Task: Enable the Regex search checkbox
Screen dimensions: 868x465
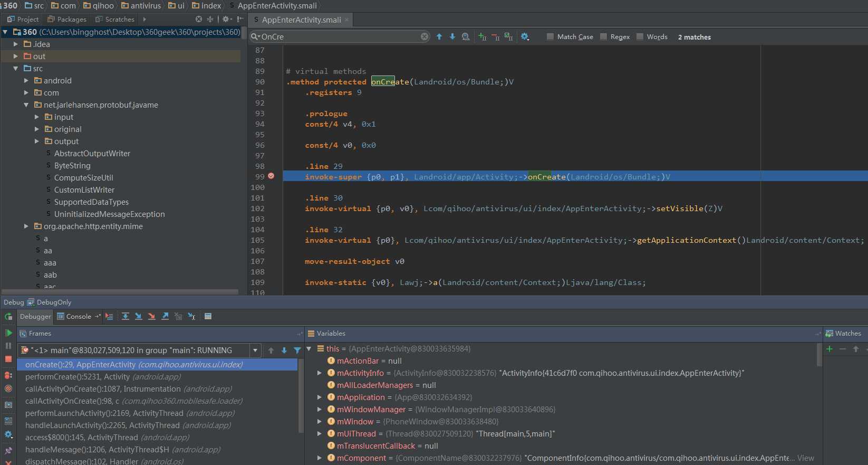Action: point(604,37)
